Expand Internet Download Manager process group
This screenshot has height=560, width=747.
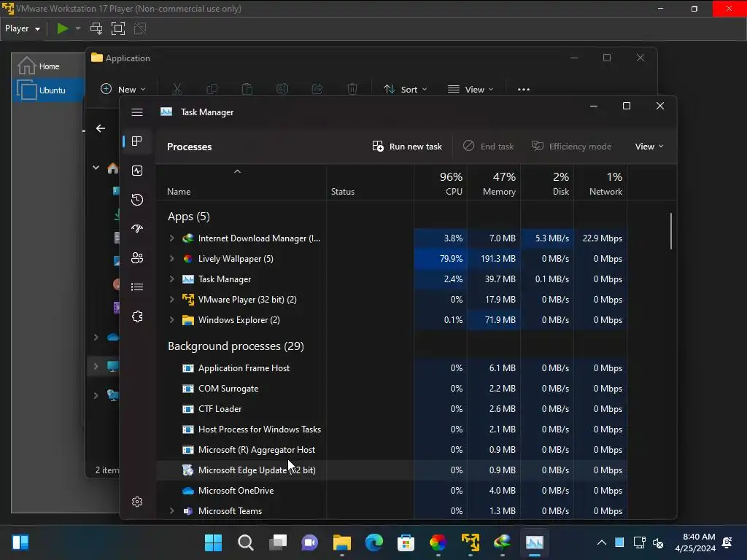[x=172, y=238]
